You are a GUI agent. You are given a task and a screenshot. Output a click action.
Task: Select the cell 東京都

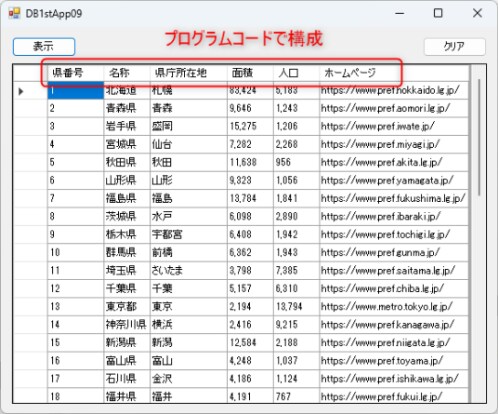pos(127,306)
